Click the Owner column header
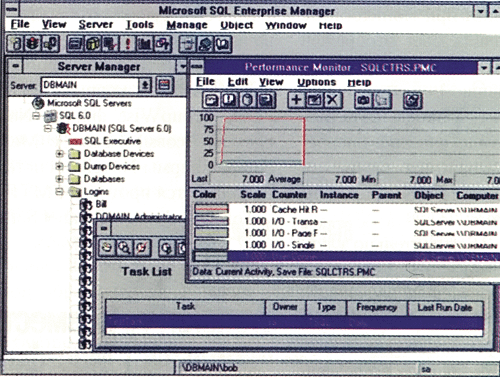This screenshot has height=377, width=500. (285, 307)
